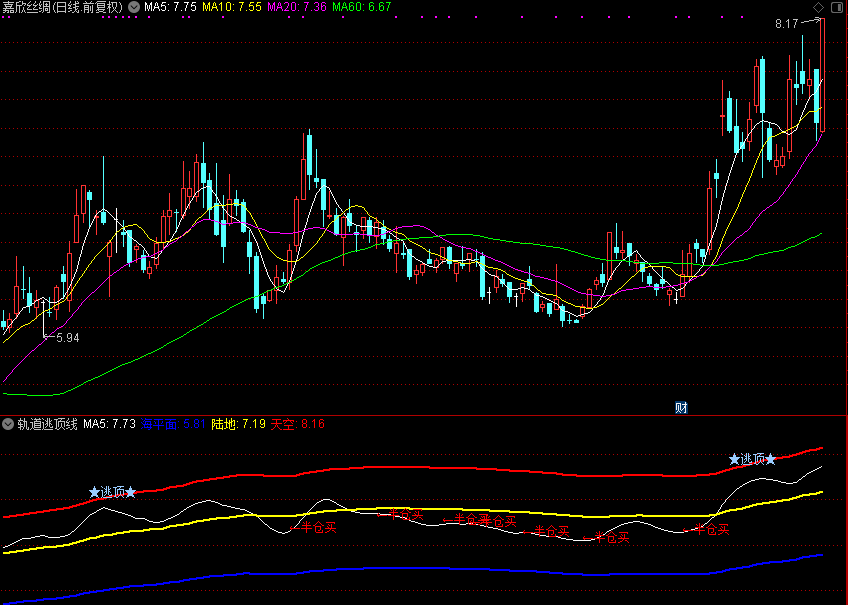The height and width of the screenshot is (605, 848).
Task: Click the right ★逃顶★ signal marker
Action: 752,459
